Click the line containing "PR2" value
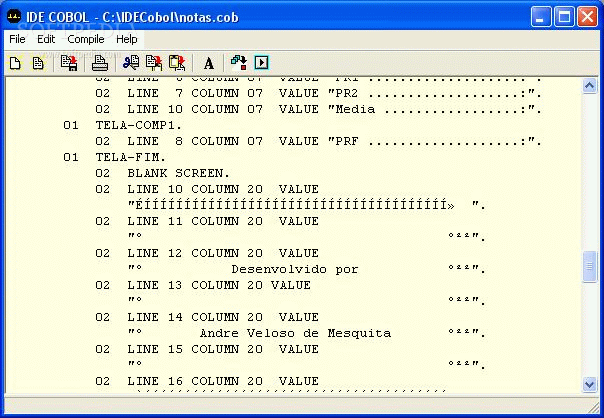This screenshot has width=604, height=418. (319, 93)
